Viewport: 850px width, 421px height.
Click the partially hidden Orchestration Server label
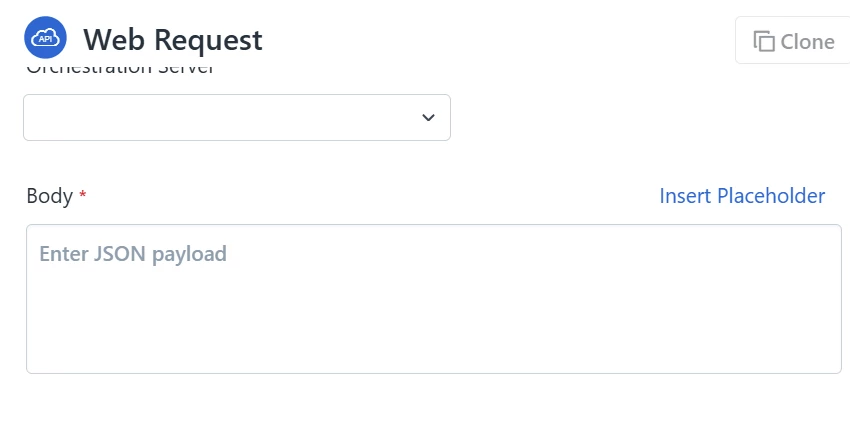tap(120, 69)
